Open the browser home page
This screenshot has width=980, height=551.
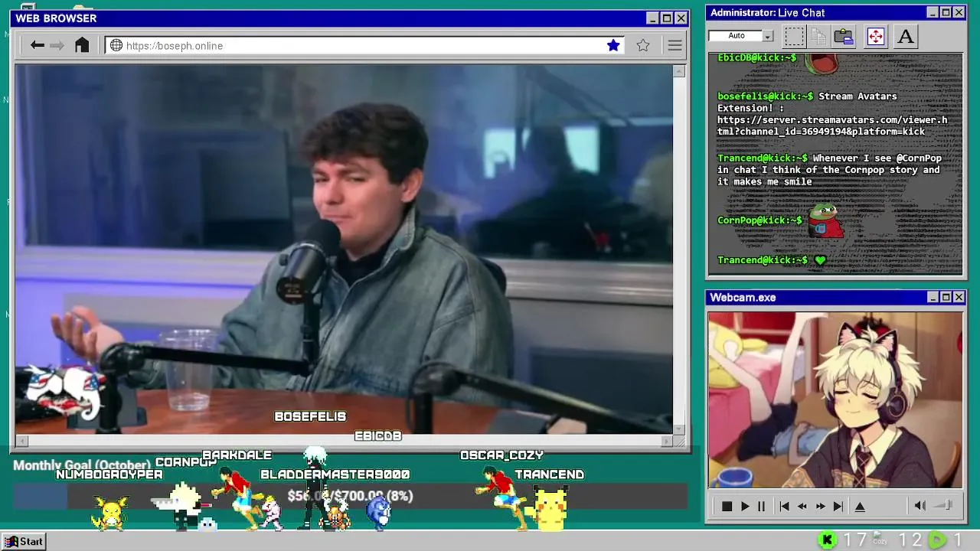click(82, 45)
